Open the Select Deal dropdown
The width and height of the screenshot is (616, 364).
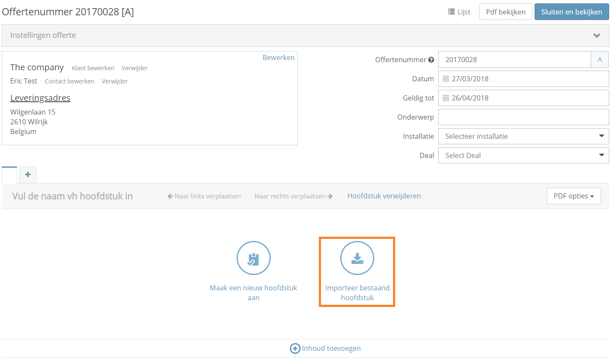tap(523, 155)
